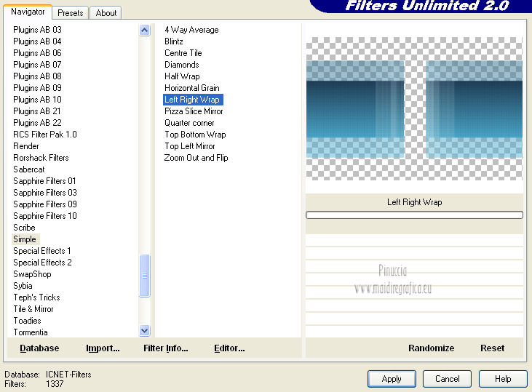Open the Presets tab
532x392 pixels.
coord(71,13)
